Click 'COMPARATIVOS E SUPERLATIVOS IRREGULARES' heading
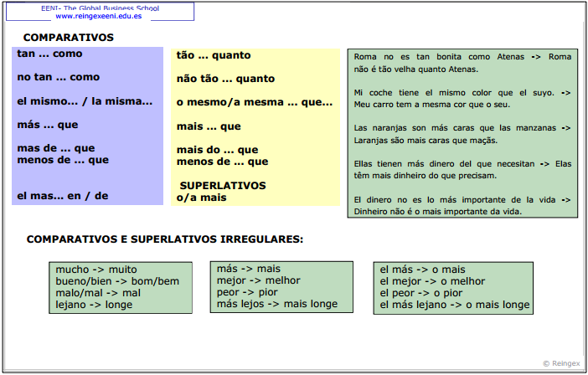The width and height of the screenshot is (588, 375). (164, 239)
